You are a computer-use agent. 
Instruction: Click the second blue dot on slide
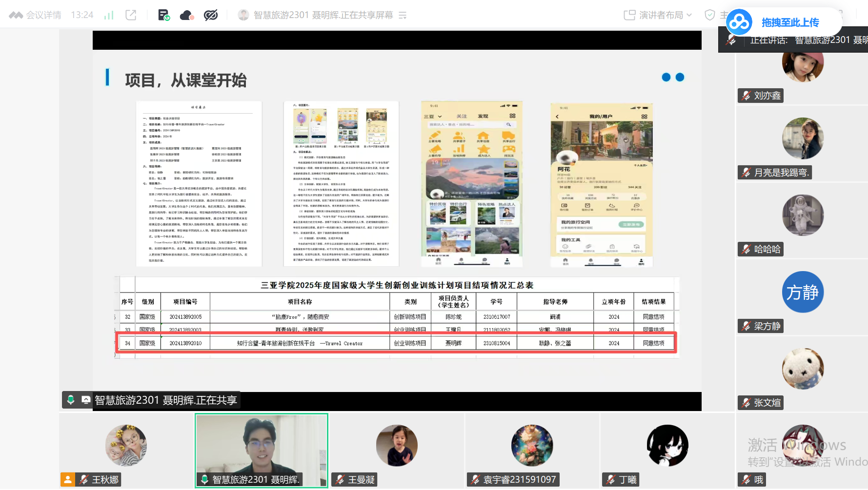pyautogui.click(x=680, y=77)
